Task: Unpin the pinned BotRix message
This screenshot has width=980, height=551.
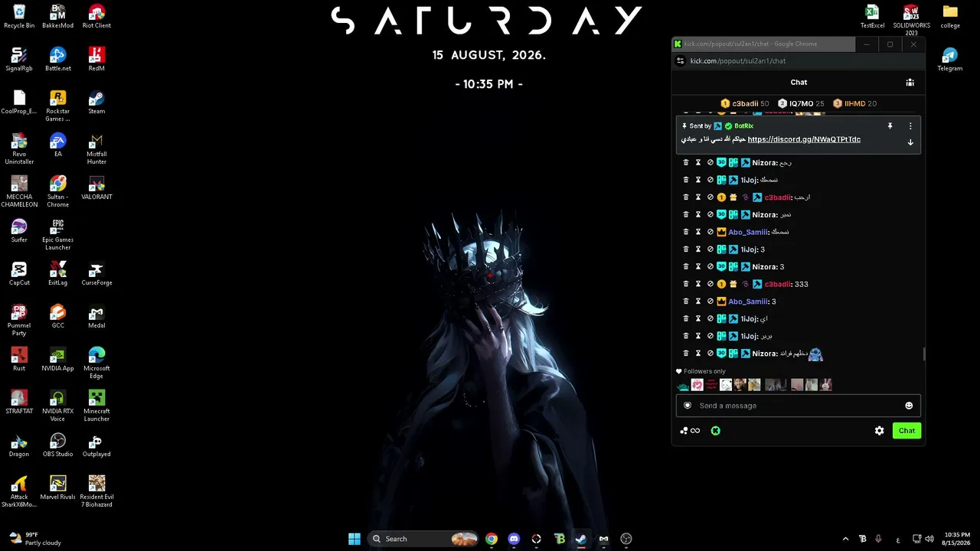Action: click(890, 126)
